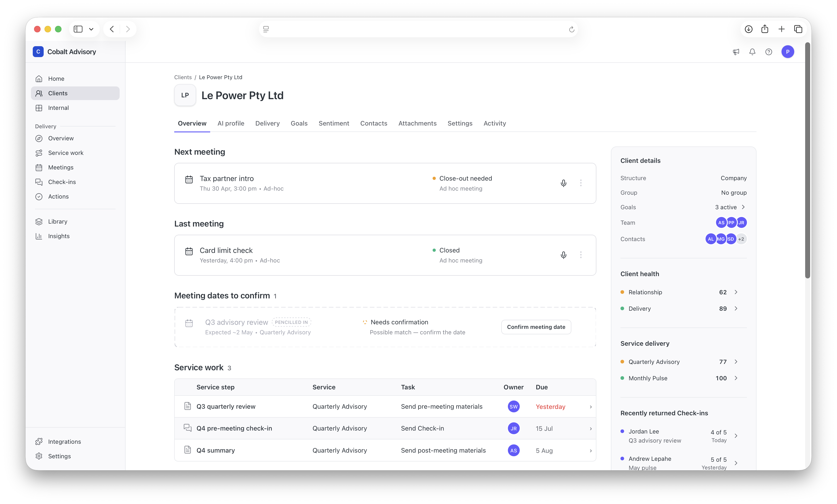
Task: Click the browser downloads icon
Action: coord(748,29)
